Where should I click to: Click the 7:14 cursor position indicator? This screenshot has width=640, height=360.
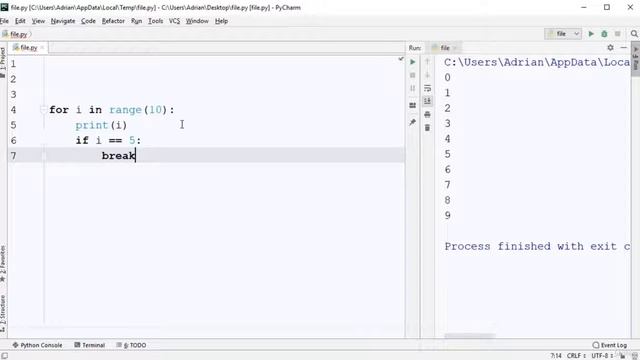click(556, 356)
